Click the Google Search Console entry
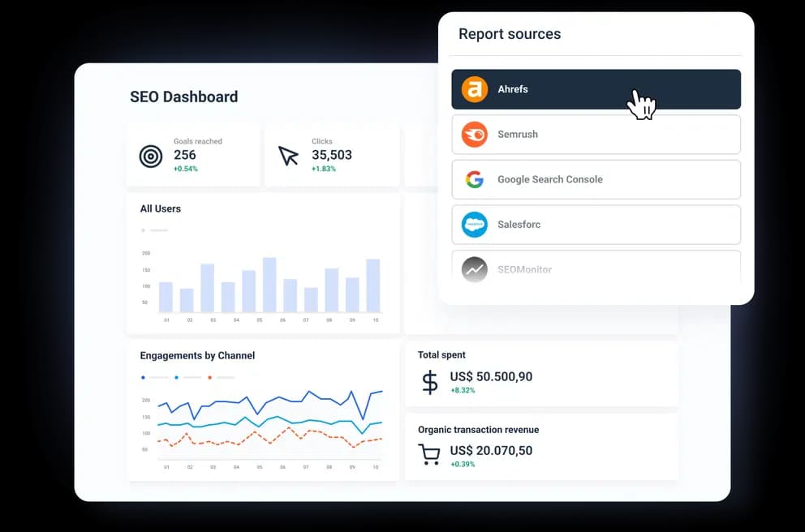805x532 pixels. coord(596,179)
